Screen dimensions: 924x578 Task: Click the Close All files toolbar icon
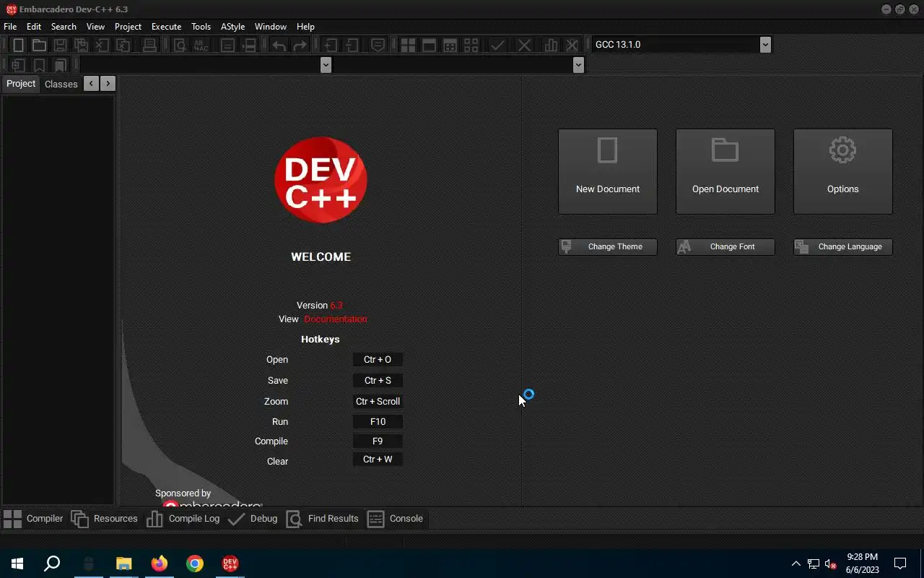point(123,45)
